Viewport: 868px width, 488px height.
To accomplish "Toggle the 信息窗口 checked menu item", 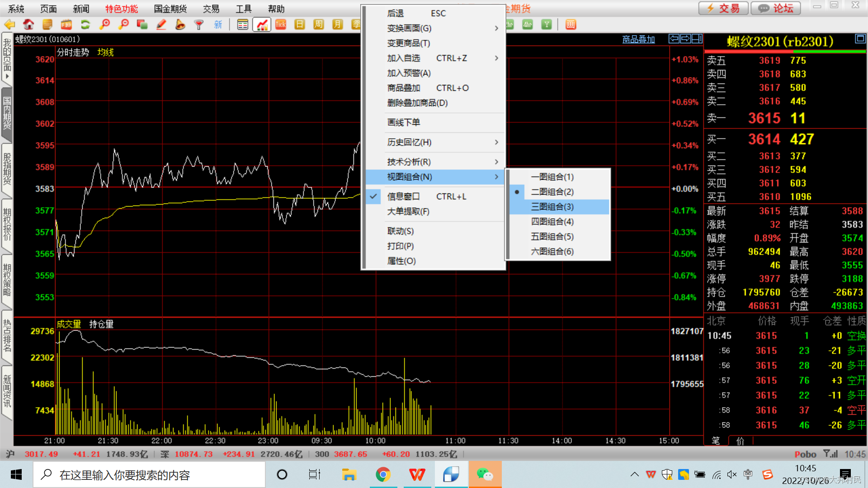I will pos(403,197).
